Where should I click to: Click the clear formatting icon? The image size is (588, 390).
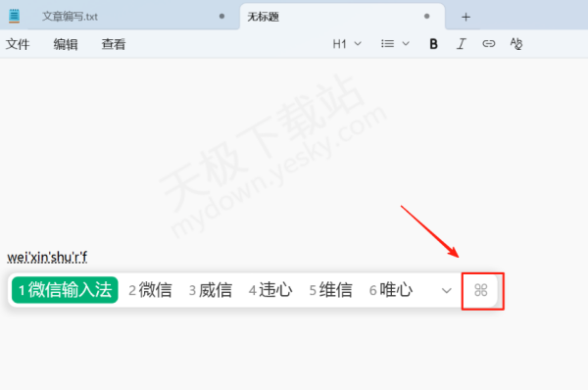click(516, 44)
